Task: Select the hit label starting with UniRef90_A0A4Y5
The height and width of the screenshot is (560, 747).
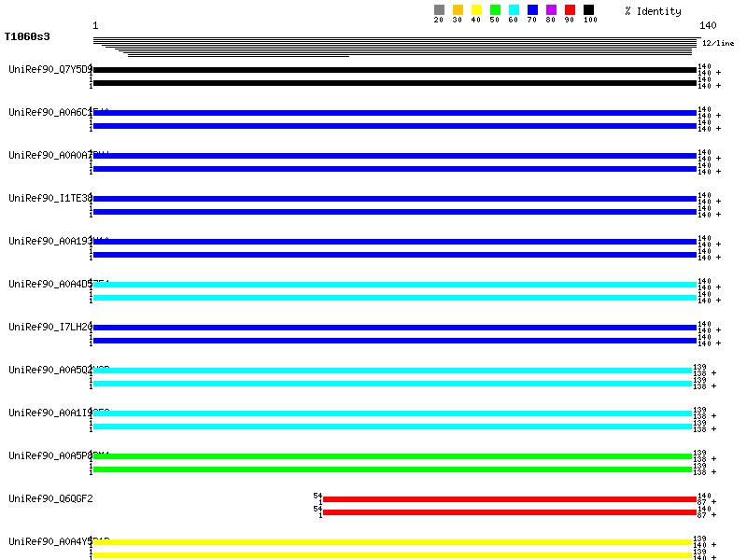Action: [50, 542]
